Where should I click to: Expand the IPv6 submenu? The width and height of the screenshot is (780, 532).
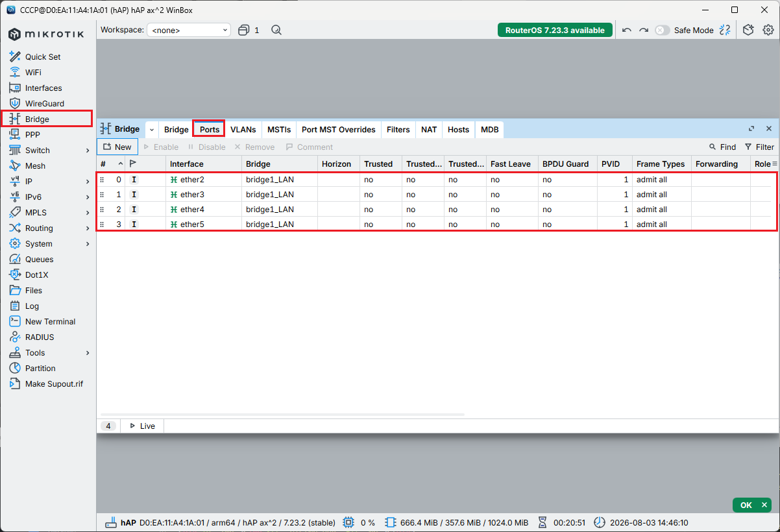88,197
